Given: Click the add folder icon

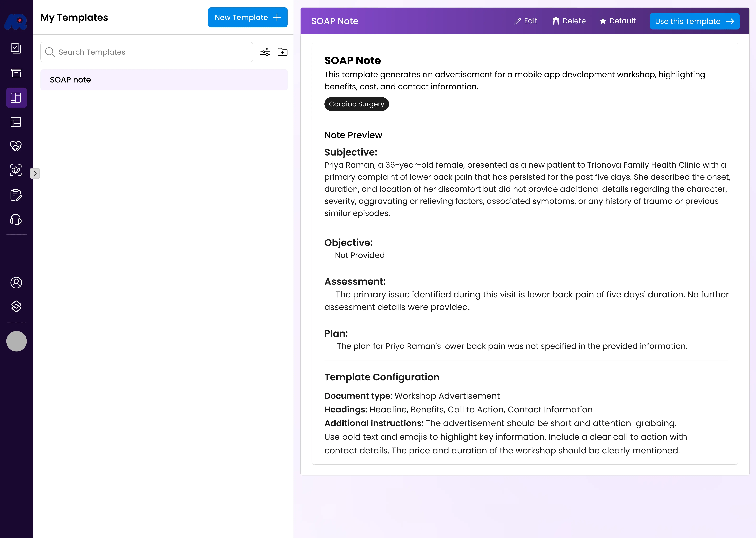Looking at the screenshot, I should pyautogui.click(x=282, y=52).
